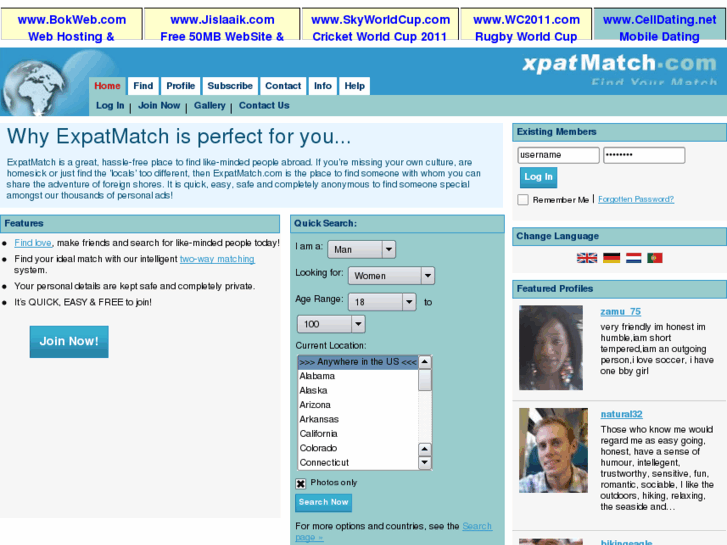Choose the Portuguese flag language icon

point(655,258)
